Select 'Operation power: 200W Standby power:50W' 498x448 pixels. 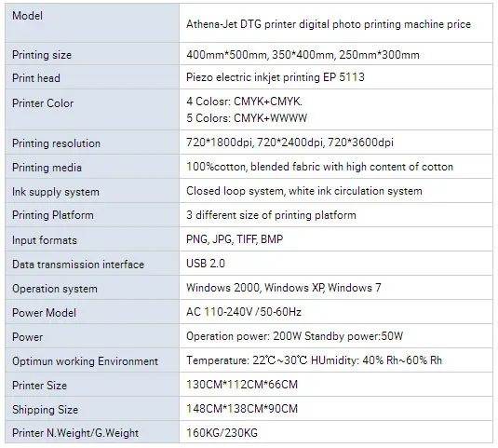tap(295, 336)
